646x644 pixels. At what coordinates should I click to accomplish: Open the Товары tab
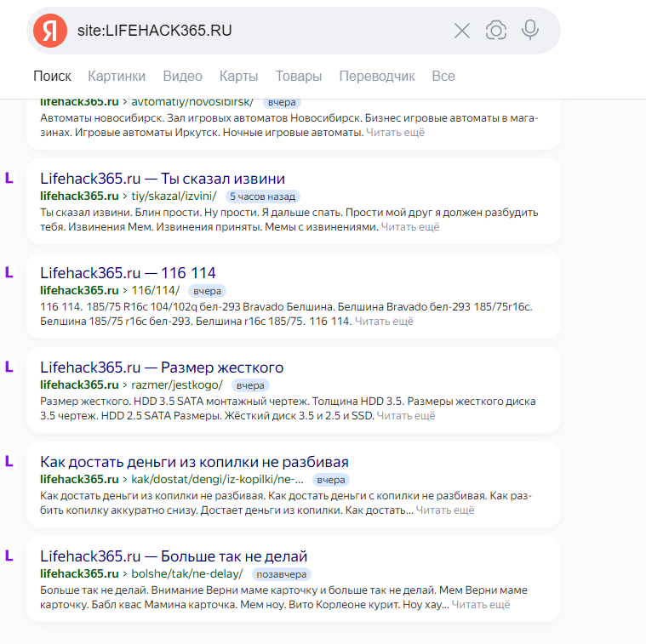pyautogui.click(x=298, y=77)
